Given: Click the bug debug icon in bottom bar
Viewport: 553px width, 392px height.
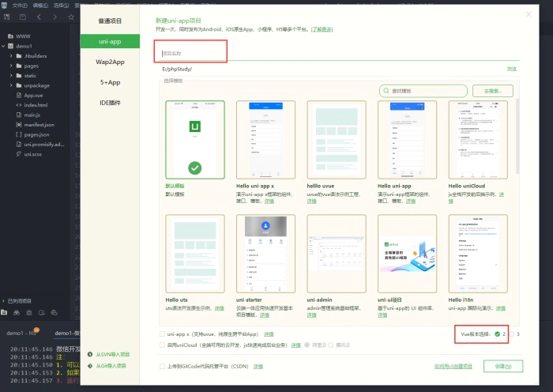Looking at the screenshot, I should click(x=29, y=313).
